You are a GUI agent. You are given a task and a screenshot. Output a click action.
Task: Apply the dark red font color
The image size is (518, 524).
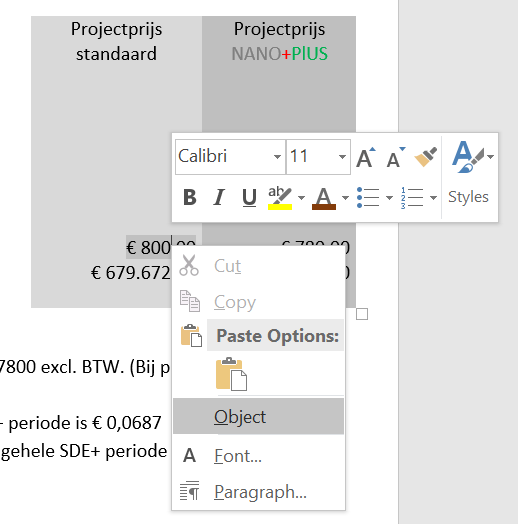click(323, 199)
